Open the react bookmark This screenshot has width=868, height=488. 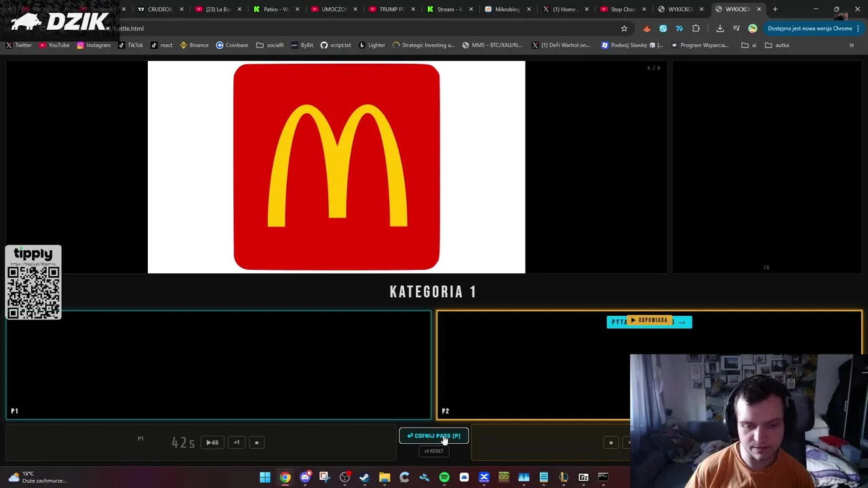click(x=161, y=45)
